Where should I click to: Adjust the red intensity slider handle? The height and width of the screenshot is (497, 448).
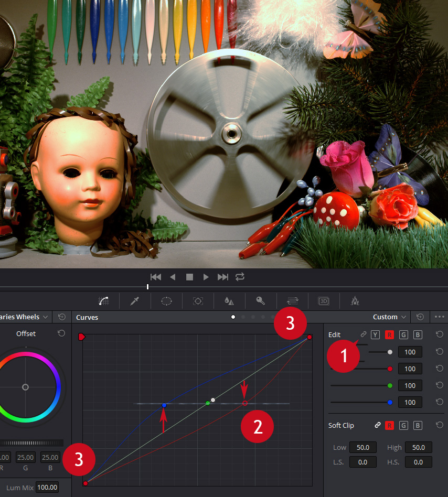click(x=390, y=369)
